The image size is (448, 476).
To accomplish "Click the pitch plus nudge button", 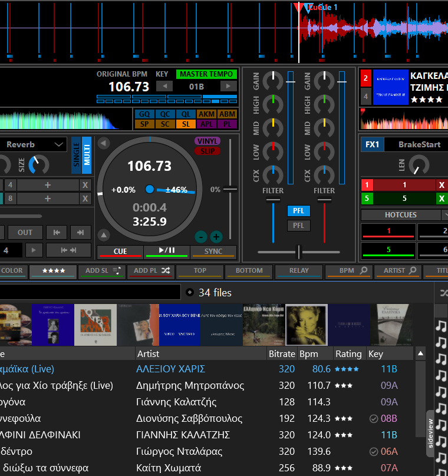I will pos(216,237).
